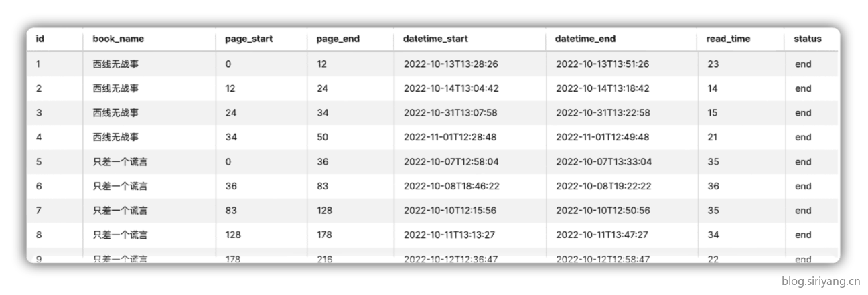This screenshot has height=295, width=868.
Task: Select datetime_start cell 2022-10-14T13:04:42
Action: pyautogui.click(x=451, y=88)
